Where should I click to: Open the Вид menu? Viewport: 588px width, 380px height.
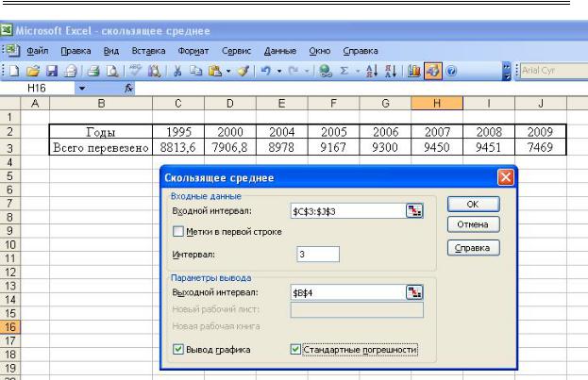[111, 51]
